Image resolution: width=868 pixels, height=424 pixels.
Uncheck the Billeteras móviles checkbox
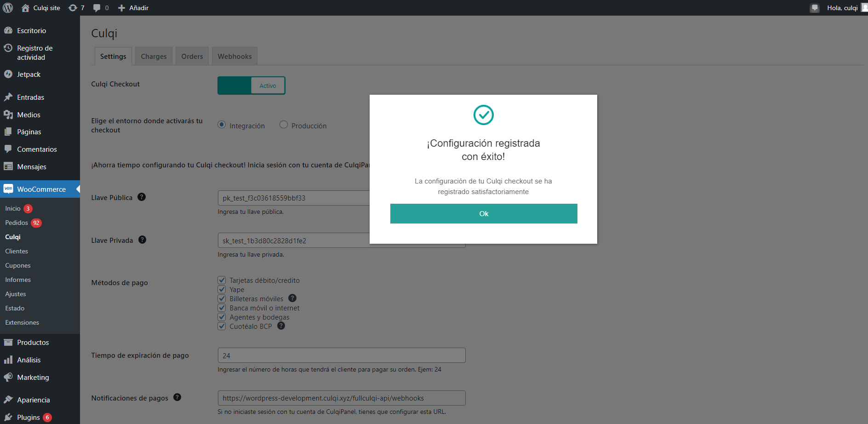pyautogui.click(x=222, y=298)
